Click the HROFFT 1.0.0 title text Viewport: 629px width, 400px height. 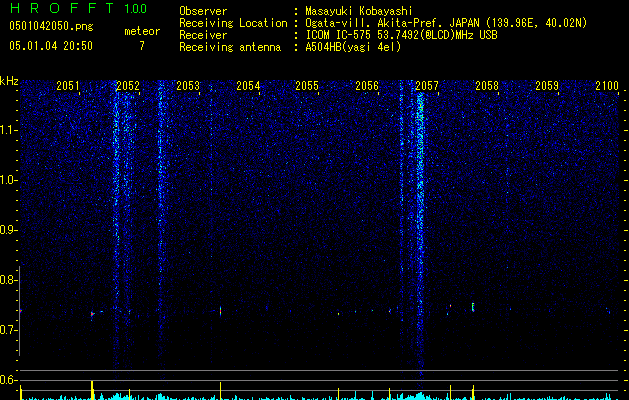pyautogui.click(x=78, y=8)
